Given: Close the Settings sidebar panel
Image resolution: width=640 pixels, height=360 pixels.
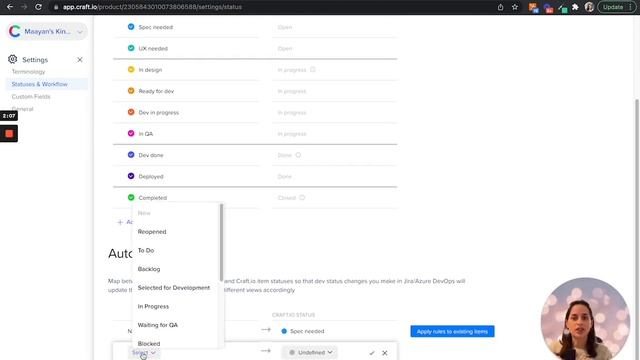Looking at the screenshot, I should 80,60.
